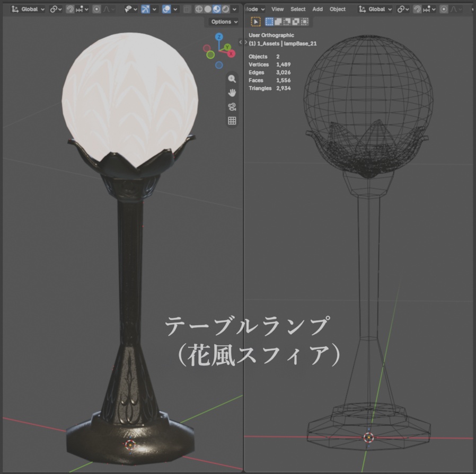The width and height of the screenshot is (476, 474).
Task: Click the Vertices 1,489 statistic
Action: [269, 65]
